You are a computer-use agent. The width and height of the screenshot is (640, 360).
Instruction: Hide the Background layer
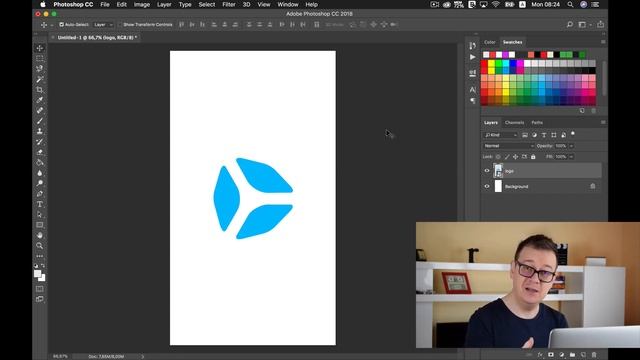point(487,187)
